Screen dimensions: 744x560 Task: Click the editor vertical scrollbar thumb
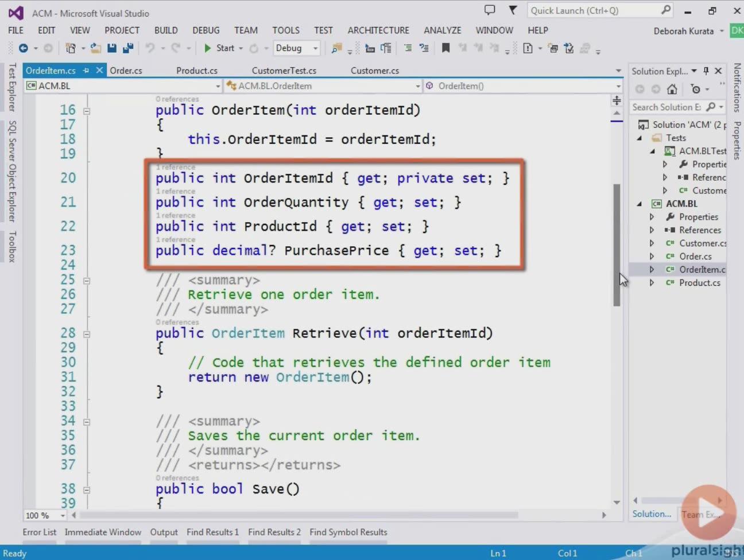(x=617, y=245)
